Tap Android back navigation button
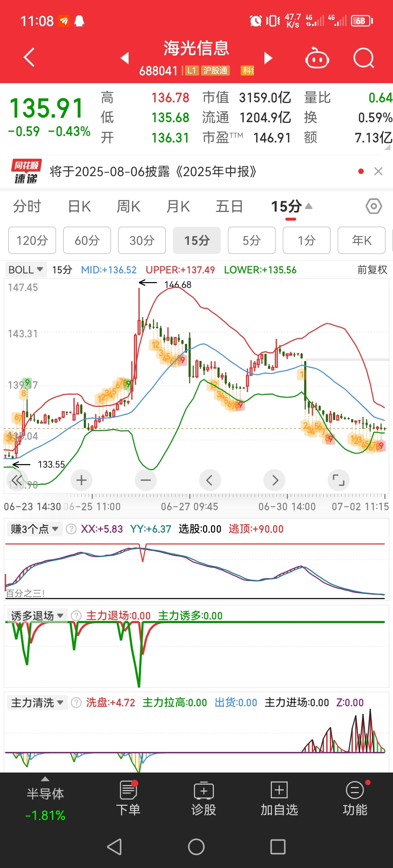The height and width of the screenshot is (868, 393). [115, 847]
